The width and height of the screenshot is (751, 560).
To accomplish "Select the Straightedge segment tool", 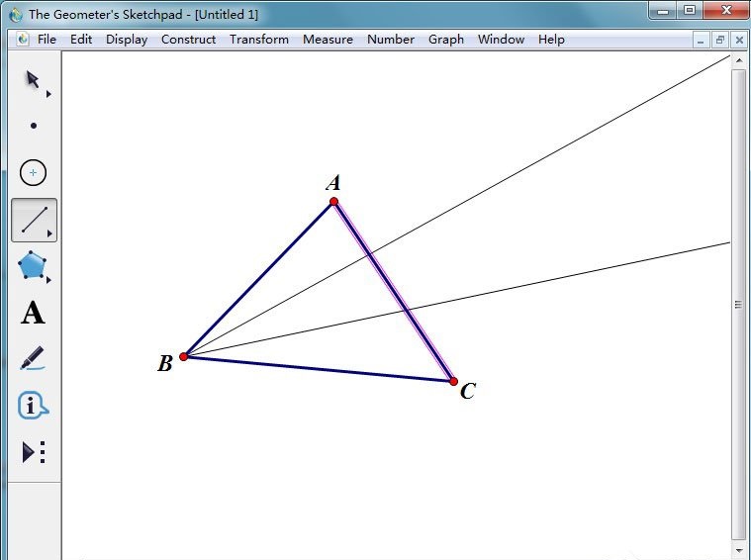I will [x=34, y=220].
